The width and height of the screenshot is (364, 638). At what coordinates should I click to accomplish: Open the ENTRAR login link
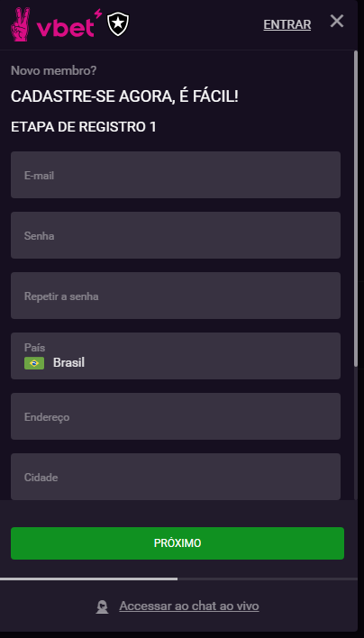tap(287, 25)
